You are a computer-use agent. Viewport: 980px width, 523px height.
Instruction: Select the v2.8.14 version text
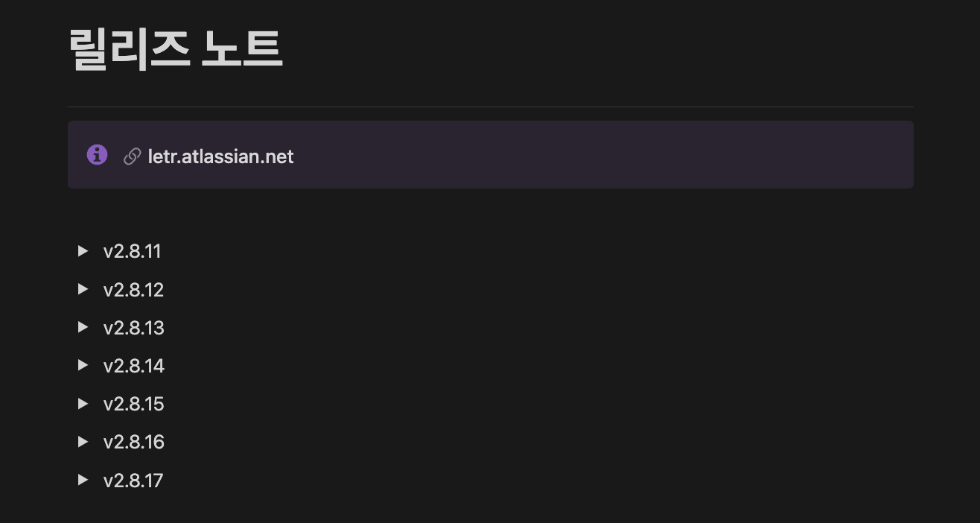(133, 366)
